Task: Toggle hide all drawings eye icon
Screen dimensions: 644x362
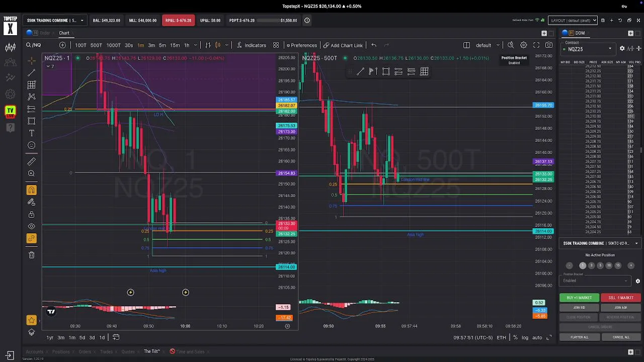Action: point(31,227)
